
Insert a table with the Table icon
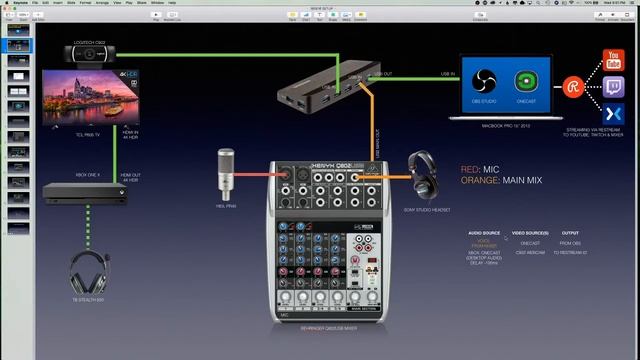[293, 16]
